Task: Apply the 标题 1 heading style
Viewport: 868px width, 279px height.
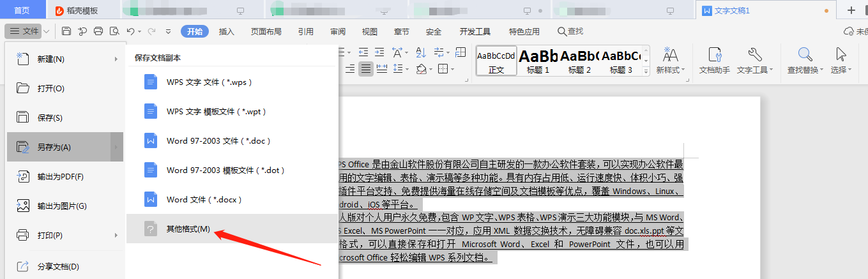Action: (x=538, y=61)
